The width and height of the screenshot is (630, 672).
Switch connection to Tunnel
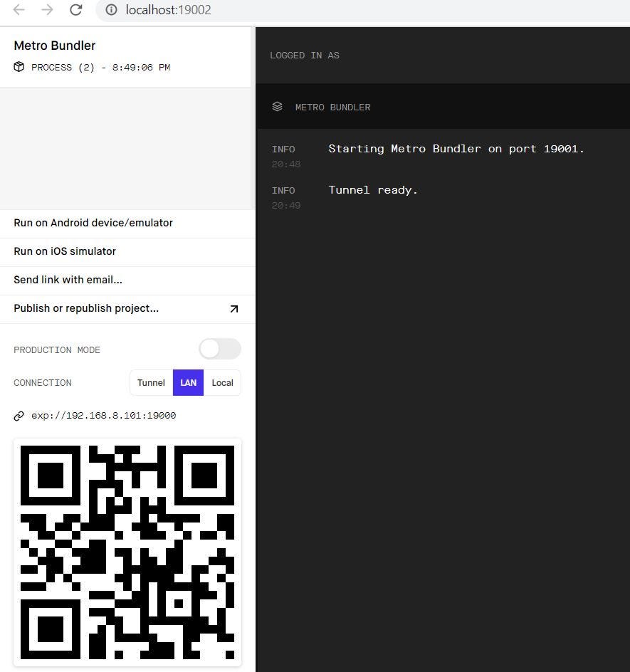(x=151, y=382)
